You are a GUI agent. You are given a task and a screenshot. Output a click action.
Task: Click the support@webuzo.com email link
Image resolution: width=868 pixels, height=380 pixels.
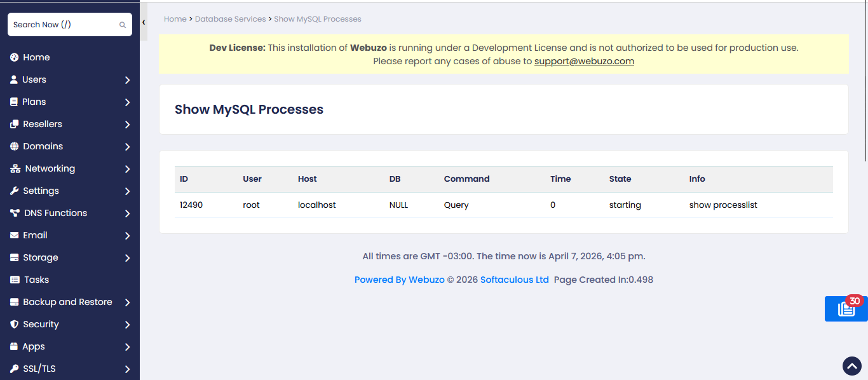(x=584, y=62)
